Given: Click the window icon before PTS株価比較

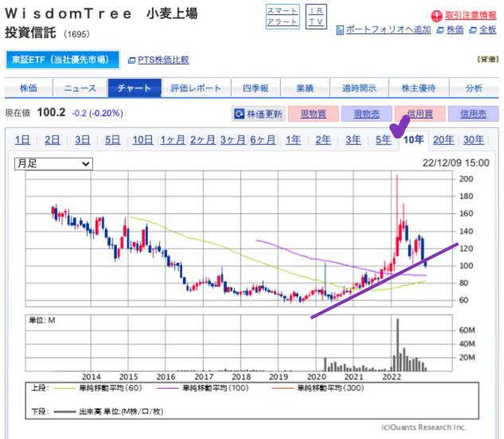Looking at the screenshot, I should click(x=131, y=60).
